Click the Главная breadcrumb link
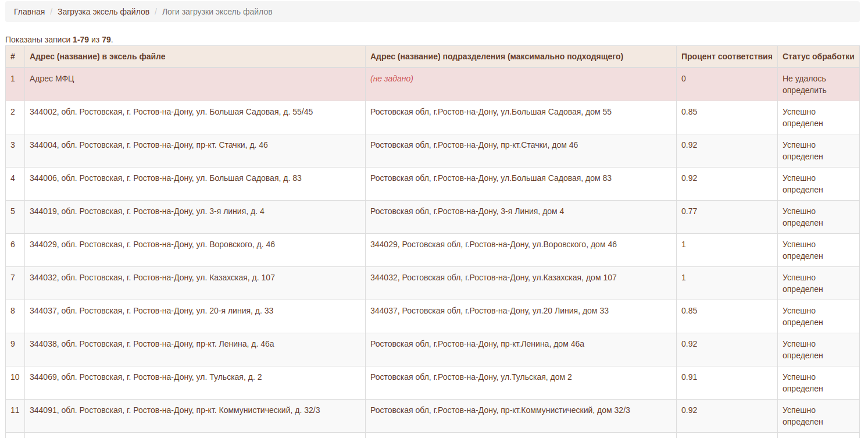 (x=29, y=12)
